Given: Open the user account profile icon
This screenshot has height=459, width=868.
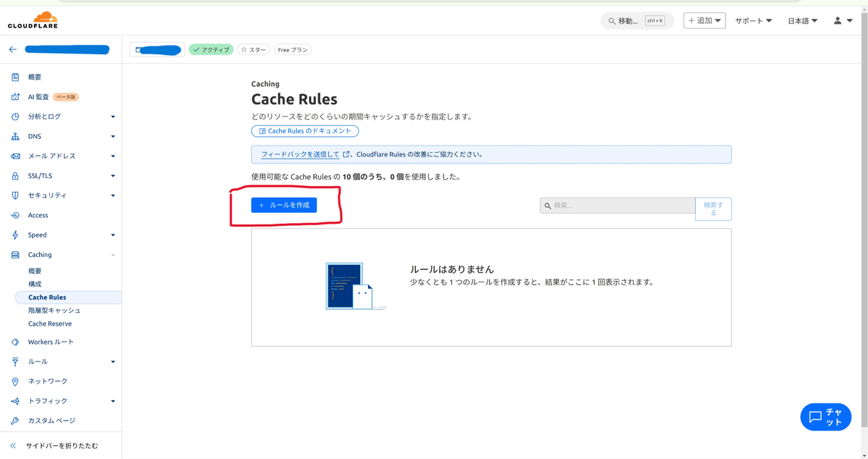Looking at the screenshot, I should [838, 20].
